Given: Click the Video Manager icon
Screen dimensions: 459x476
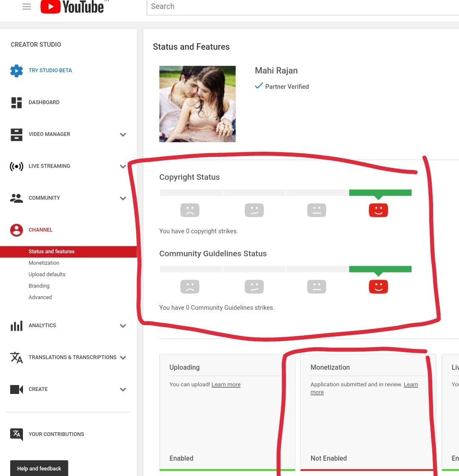Looking at the screenshot, I should point(17,134).
